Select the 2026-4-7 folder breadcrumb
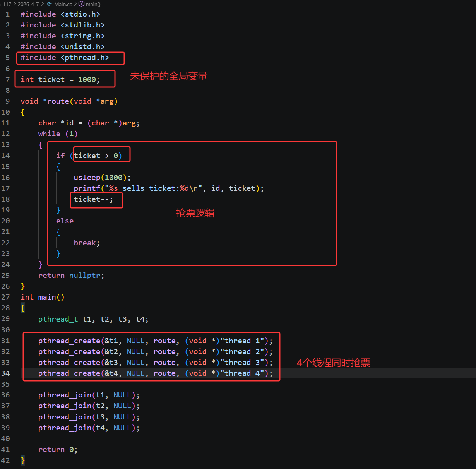Viewport: 476px width, 469px height. 28,4
